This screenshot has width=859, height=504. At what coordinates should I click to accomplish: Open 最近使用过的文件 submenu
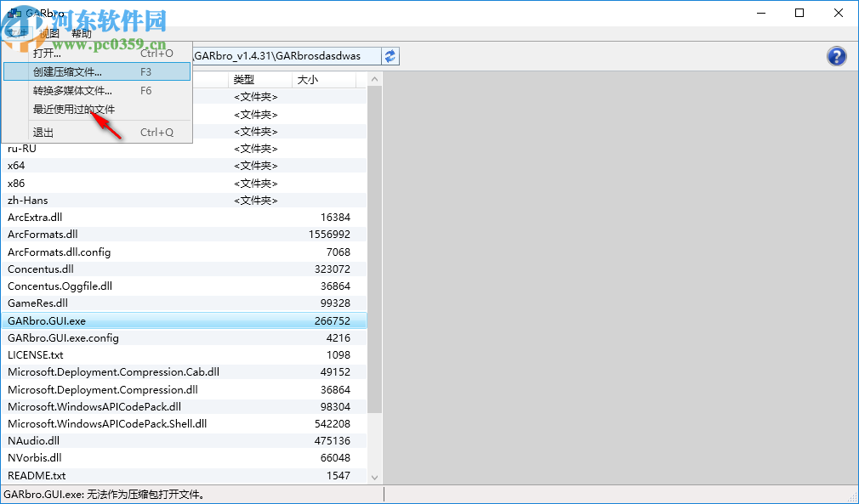97,109
